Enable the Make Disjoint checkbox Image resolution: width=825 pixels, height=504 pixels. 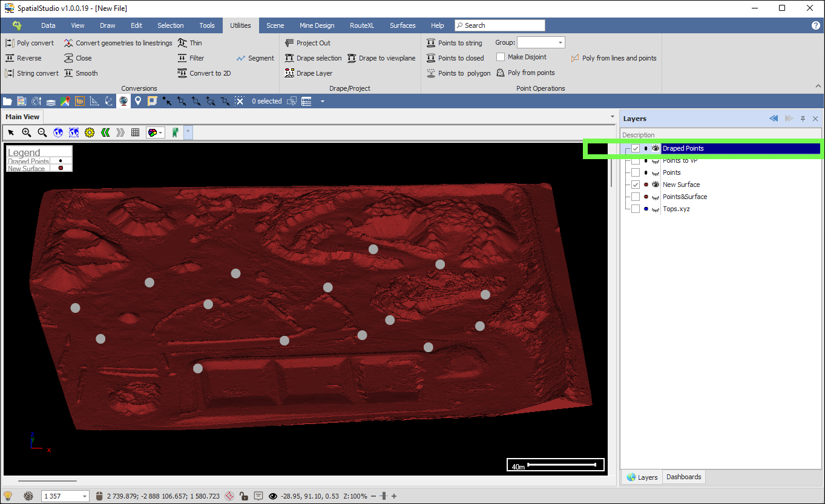501,57
